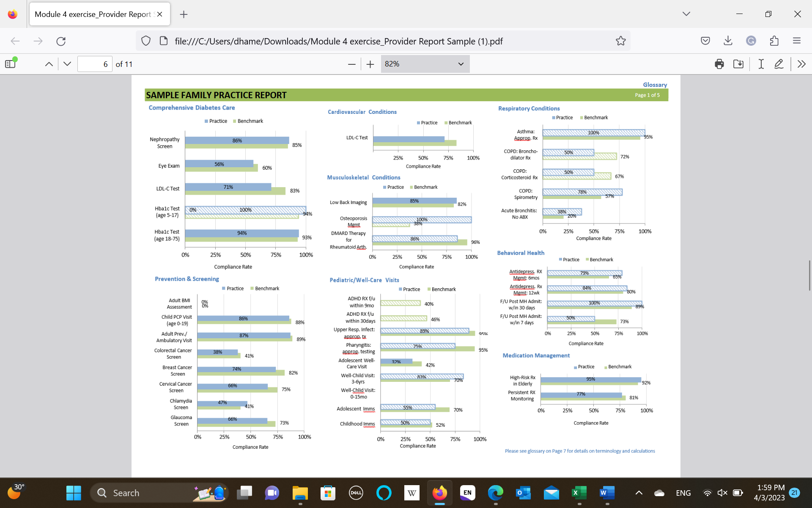Screen dimensions: 812x508
Task: Bookmark this page with the star
Action: 620,41
